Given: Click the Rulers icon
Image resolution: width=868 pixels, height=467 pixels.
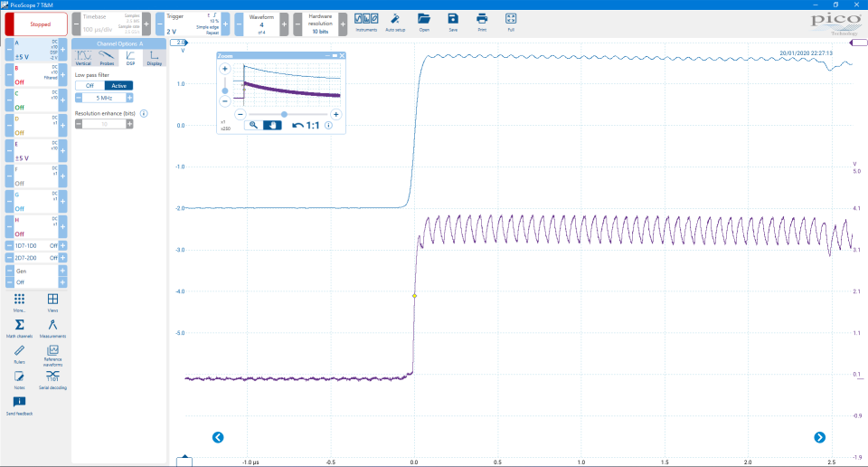Looking at the screenshot, I should click(x=19, y=351).
